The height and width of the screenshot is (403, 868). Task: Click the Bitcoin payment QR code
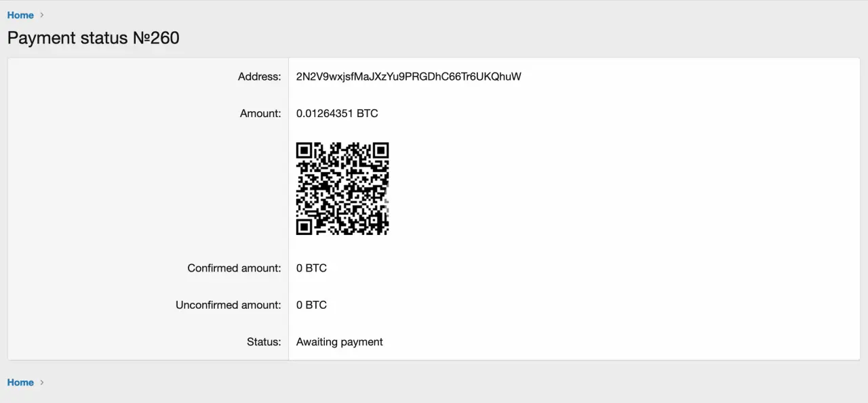342,188
